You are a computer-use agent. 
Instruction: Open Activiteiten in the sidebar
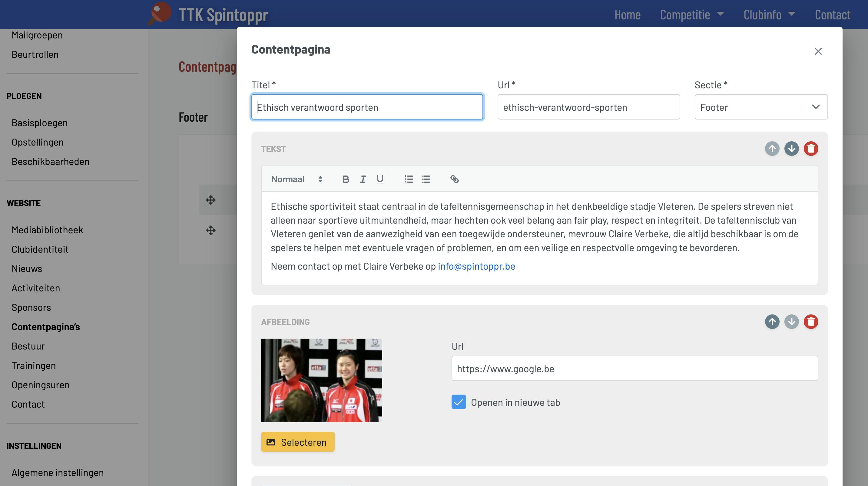36,288
